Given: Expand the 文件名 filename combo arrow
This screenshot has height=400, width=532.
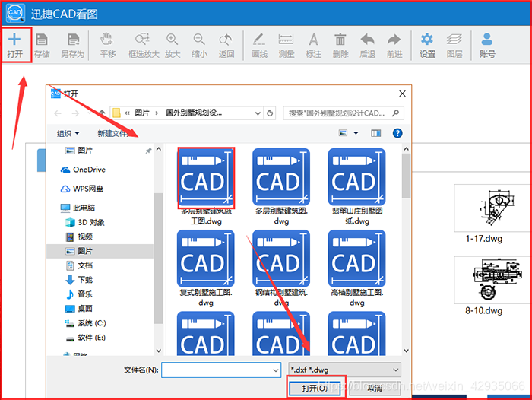Looking at the screenshot, I should click(276, 370).
